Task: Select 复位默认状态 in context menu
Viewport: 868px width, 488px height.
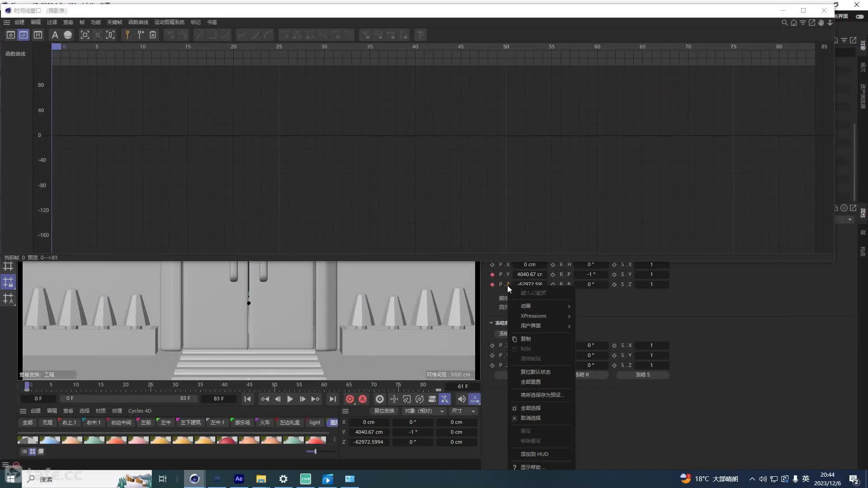Action: coord(542,372)
